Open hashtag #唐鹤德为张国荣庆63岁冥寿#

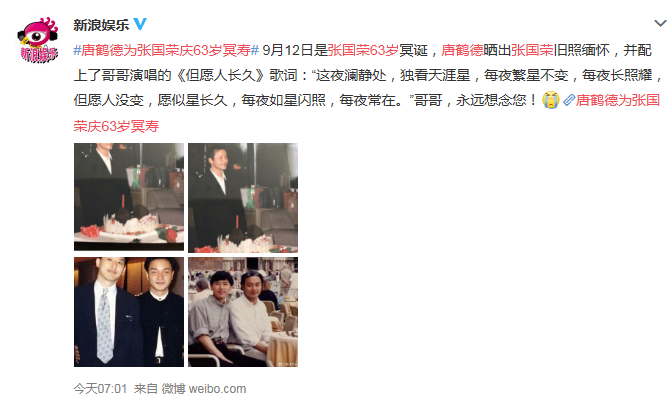166,50
